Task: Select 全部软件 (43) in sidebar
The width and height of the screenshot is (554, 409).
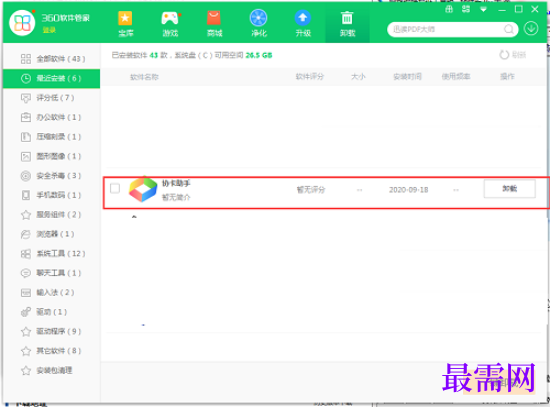Action: click(x=52, y=59)
